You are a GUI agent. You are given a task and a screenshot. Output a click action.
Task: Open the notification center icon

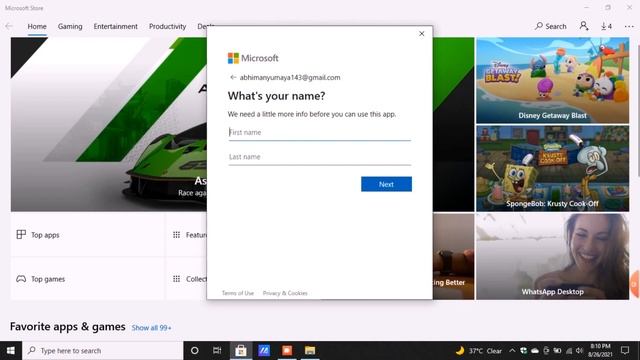(x=625, y=351)
